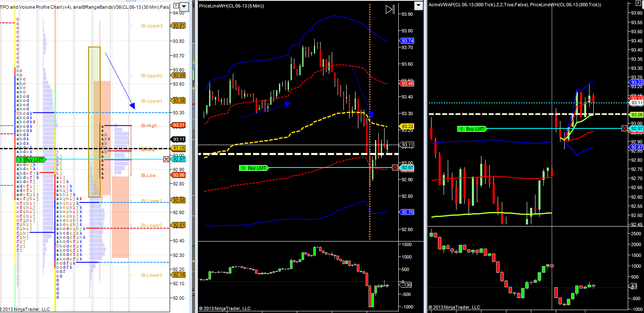
Task: Click the green 93.05 marker on the AcmeVWAP chart
Action: [637, 114]
